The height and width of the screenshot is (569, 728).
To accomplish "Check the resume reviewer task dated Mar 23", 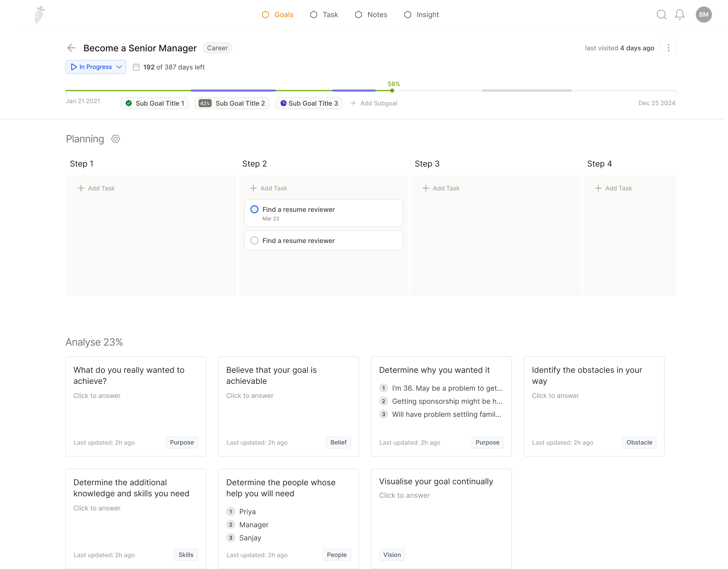I will click(x=254, y=210).
